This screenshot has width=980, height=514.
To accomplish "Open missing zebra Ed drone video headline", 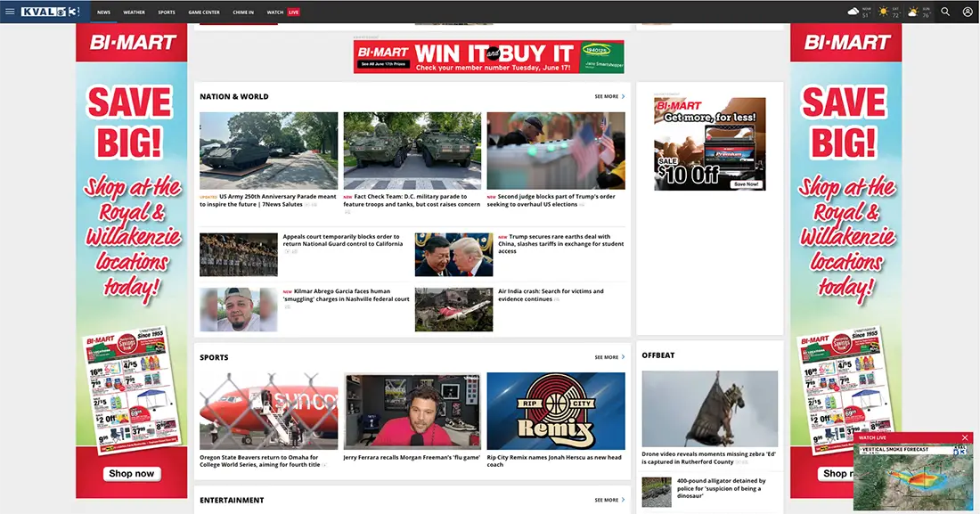I will click(709, 458).
